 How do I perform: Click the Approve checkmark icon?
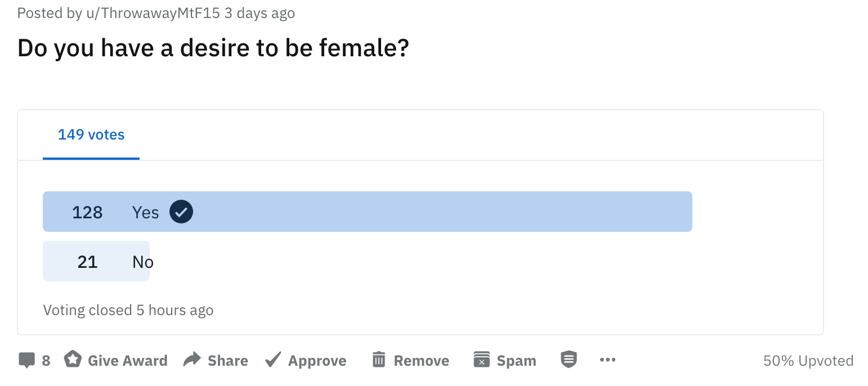(273, 360)
